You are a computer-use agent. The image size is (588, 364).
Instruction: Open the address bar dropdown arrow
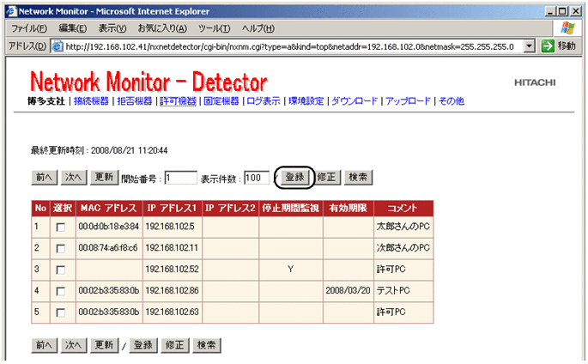(529, 46)
